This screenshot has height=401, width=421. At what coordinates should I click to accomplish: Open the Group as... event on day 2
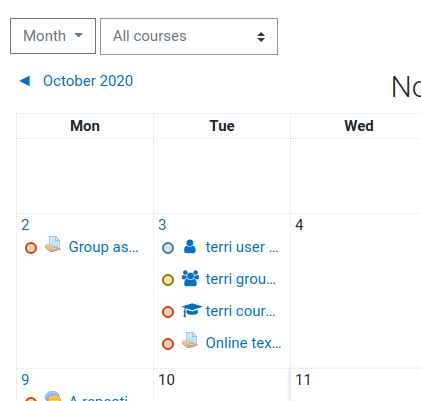103,247
